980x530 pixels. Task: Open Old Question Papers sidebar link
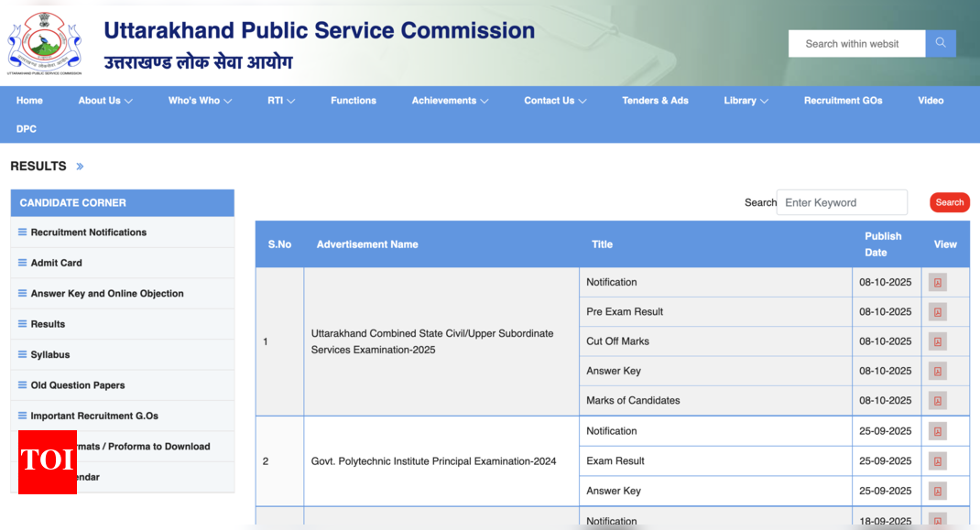pyautogui.click(x=78, y=385)
